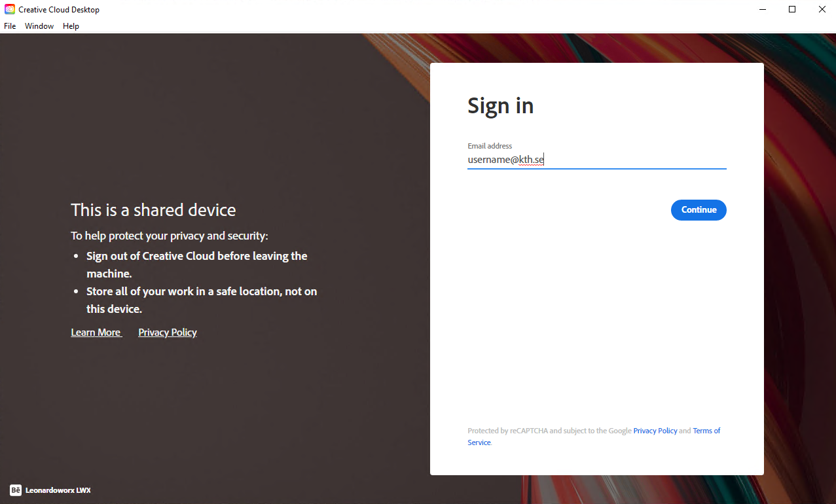Open Google Privacy Policy link near reCAPTCHA
The image size is (836, 504).
coord(655,431)
